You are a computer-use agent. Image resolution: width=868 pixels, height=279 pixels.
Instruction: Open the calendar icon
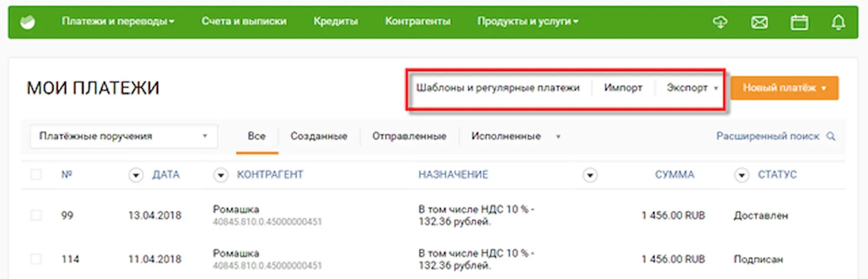(799, 22)
